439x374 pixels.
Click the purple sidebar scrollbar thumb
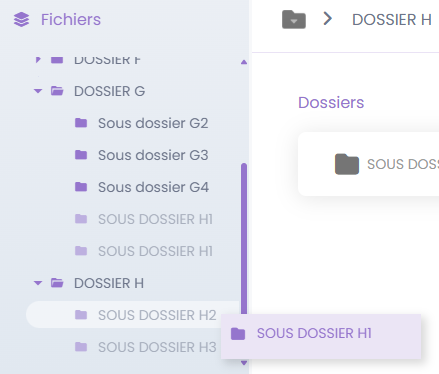(244, 238)
